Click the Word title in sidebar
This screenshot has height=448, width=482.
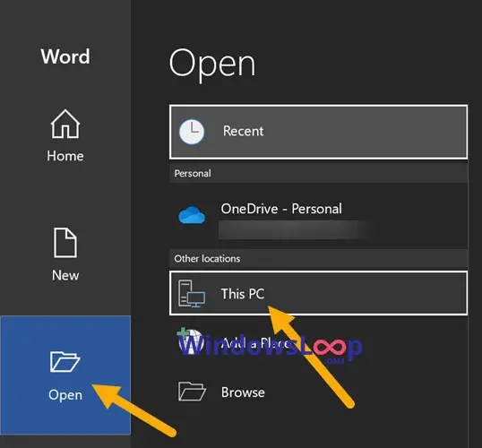tap(65, 56)
